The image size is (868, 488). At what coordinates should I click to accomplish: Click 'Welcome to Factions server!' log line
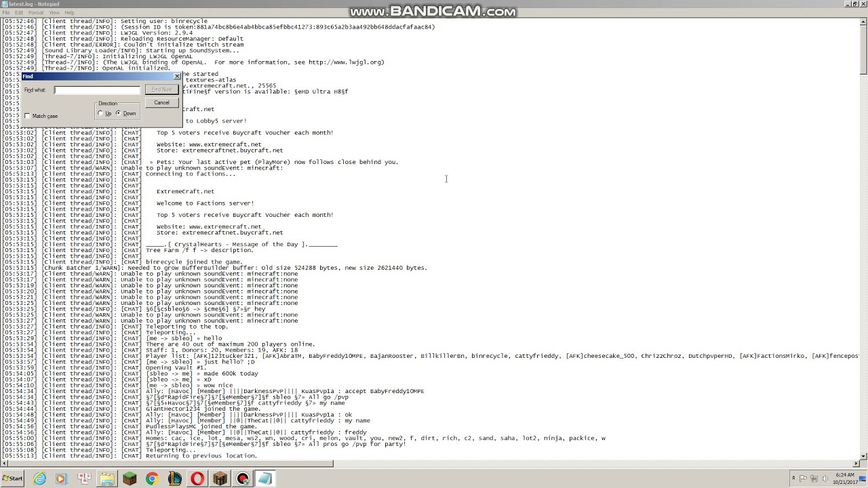(205, 203)
